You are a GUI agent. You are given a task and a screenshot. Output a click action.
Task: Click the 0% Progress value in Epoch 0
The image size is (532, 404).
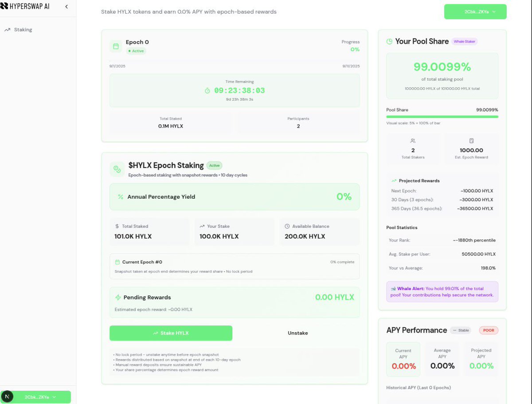pos(355,49)
